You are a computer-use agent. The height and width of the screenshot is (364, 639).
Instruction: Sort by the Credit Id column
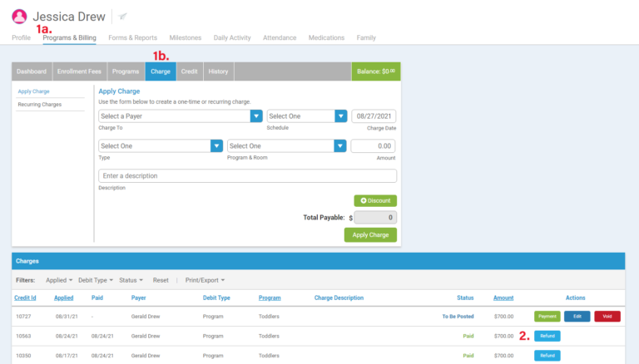point(26,298)
